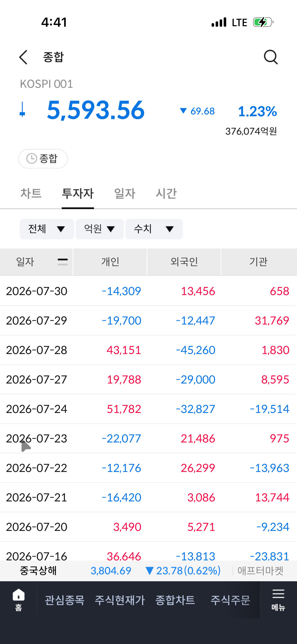Tap the blue down-arrow index indicator
This screenshot has width=297, height=644.
coord(22,110)
